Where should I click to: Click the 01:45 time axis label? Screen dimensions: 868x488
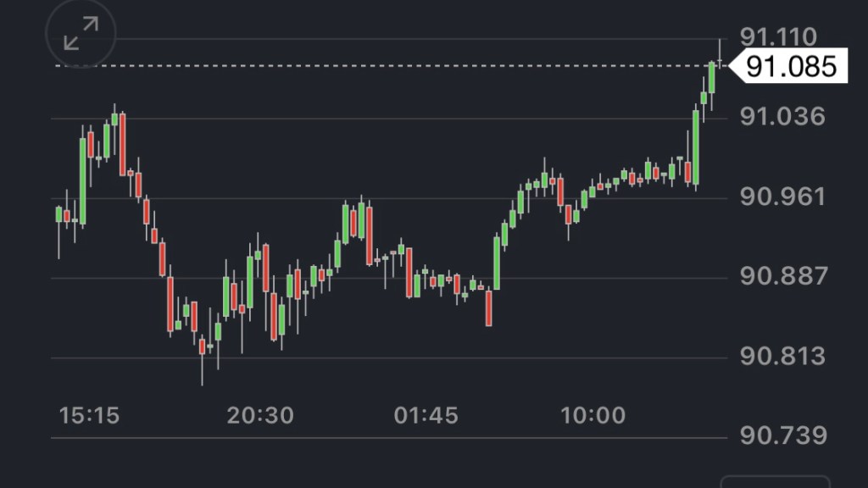click(x=426, y=415)
